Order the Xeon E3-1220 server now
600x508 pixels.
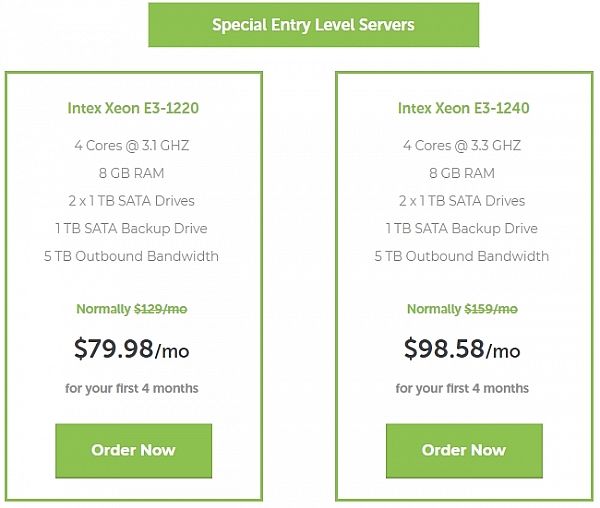point(133,450)
